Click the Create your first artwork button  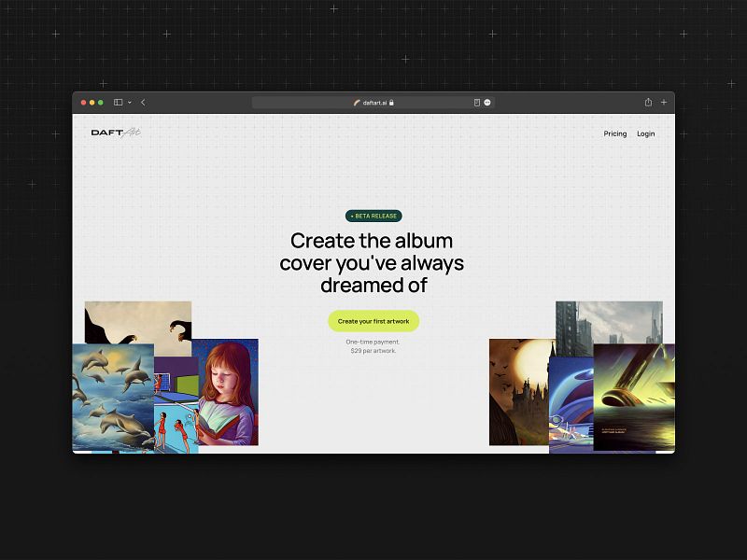pos(373,321)
